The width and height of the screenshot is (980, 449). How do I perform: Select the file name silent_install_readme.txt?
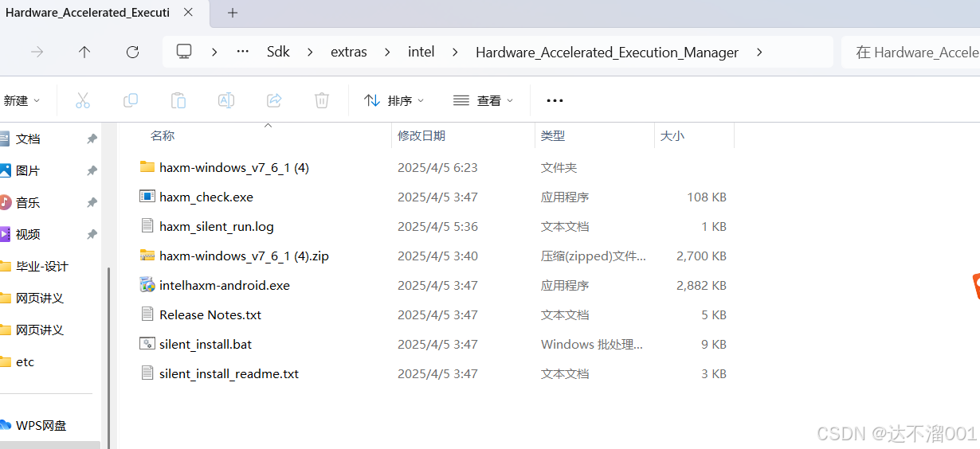pos(229,373)
